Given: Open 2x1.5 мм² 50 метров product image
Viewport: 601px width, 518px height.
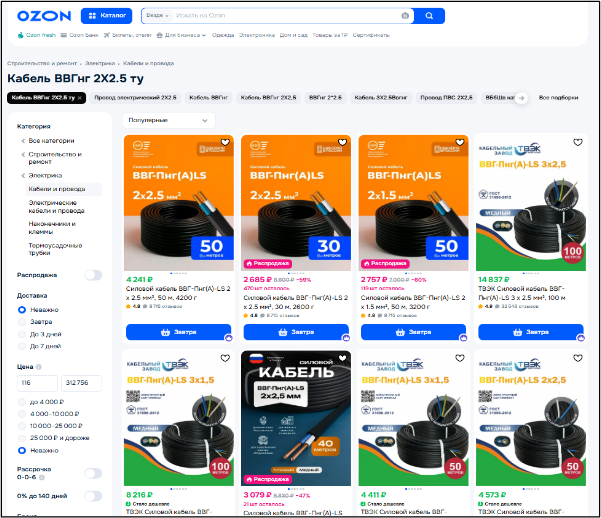Looking at the screenshot, I should [x=414, y=203].
